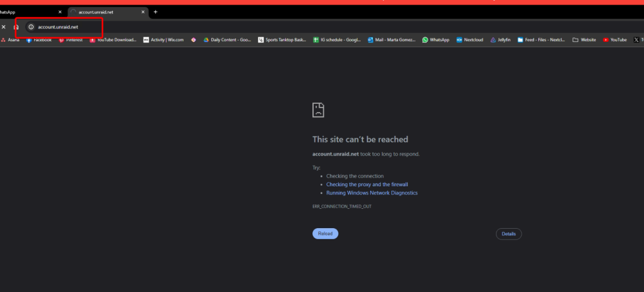Viewport: 644px width, 292px height.
Task: Close the account.unraid.net tab
Action: pos(143,12)
